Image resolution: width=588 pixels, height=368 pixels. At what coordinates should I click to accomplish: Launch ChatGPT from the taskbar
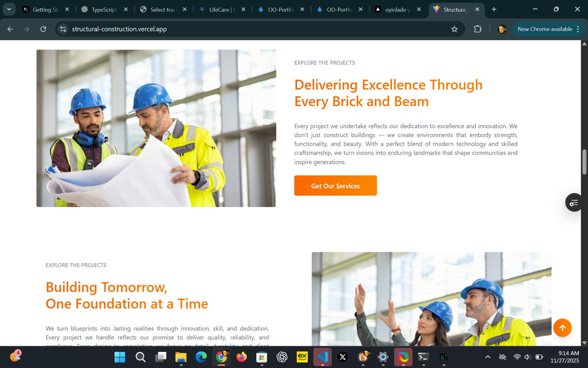tap(282, 357)
